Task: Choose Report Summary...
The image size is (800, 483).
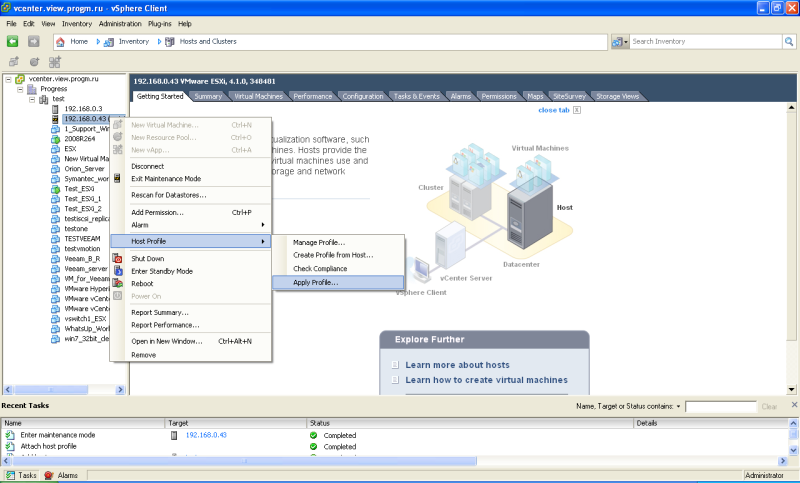Action: click(x=160, y=312)
